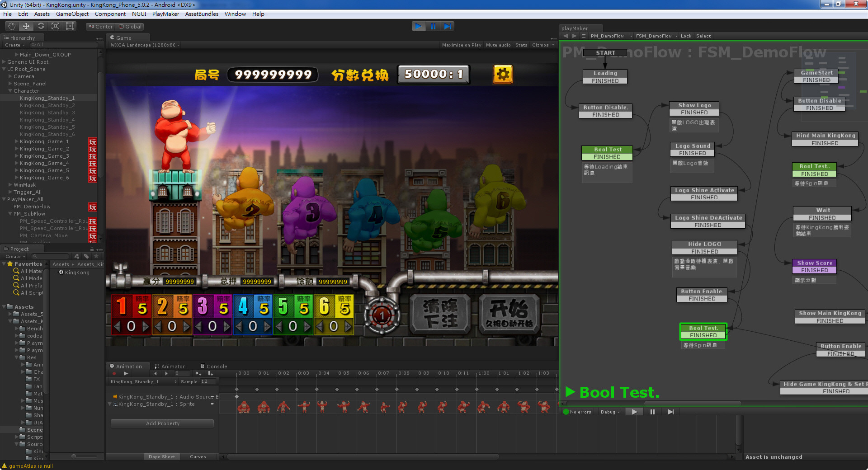Expand KingKong_Game_1 in Hierarchy

pos(17,141)
